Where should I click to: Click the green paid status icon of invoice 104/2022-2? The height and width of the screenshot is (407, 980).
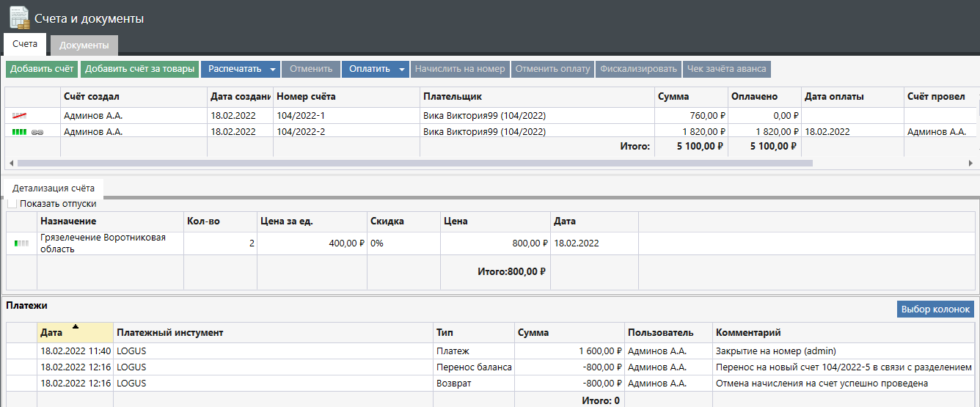pos(19,132)
